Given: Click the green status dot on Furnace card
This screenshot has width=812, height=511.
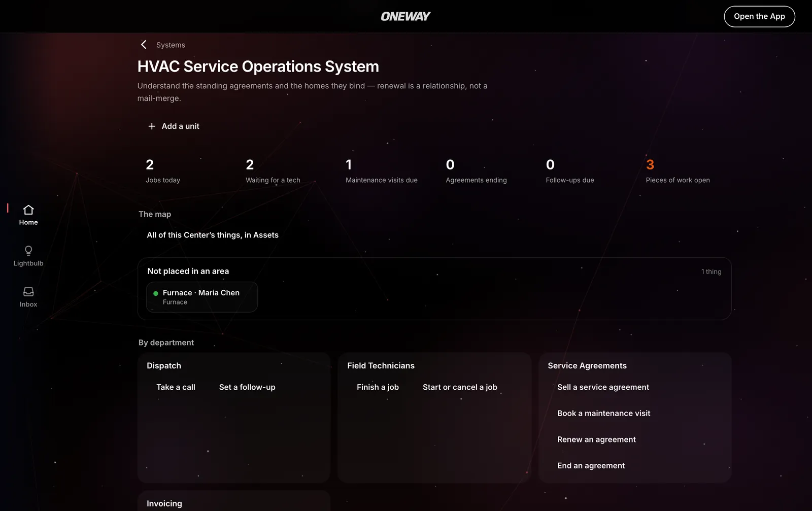Looking at the screenshot, I should 156,293.
